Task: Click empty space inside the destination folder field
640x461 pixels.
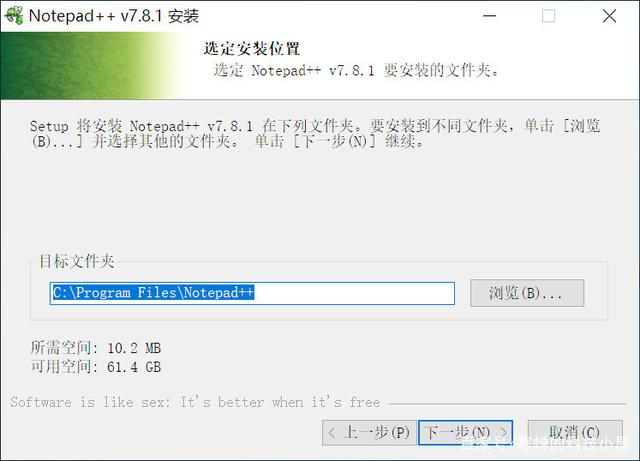Action: pyautogui.click(x=353, y=293)
